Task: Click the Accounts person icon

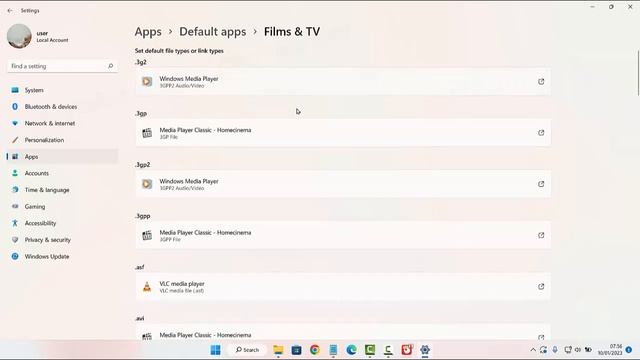Action: 15,173
